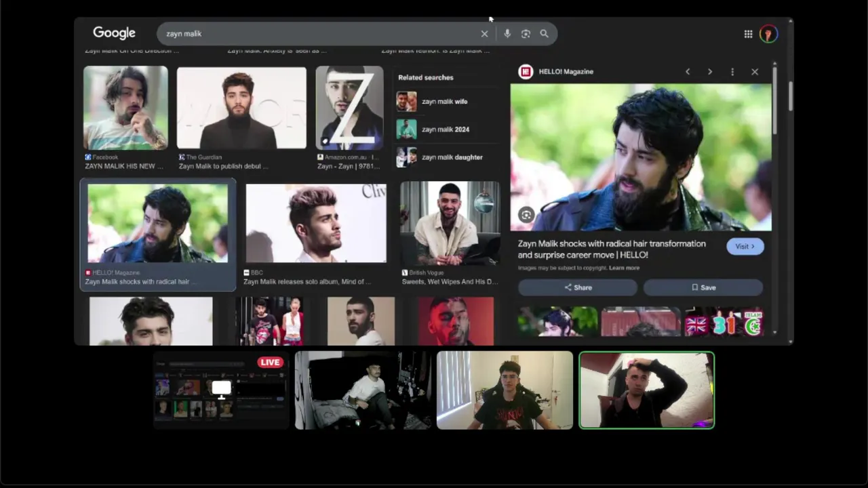Screen dimensions: 868x488
Task: Click the The Guardian source label
Action: pyautogui.click(x=204, y=157)
